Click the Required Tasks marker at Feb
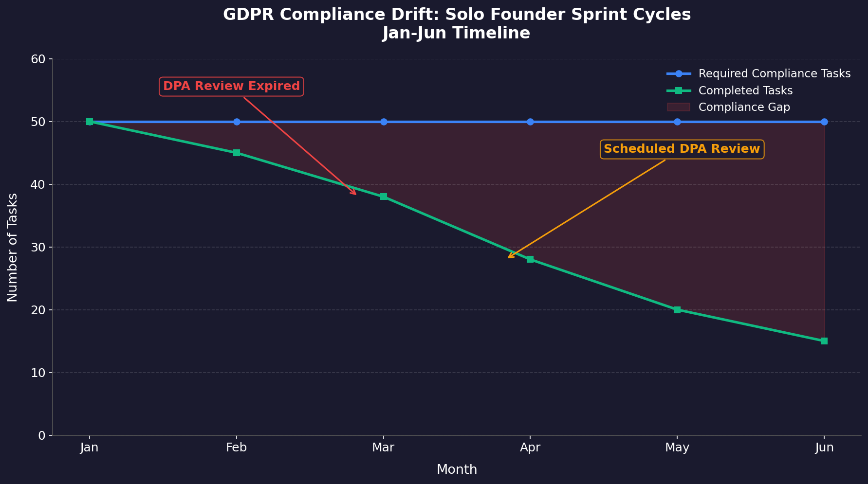Image resolution: width=868 pixels, height=484 pixels. coord(237,122)
